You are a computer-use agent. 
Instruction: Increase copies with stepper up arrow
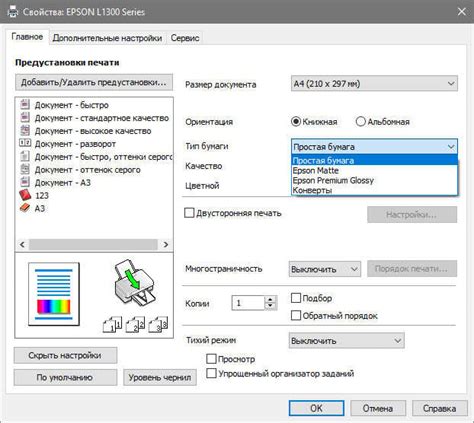[270, 299]
